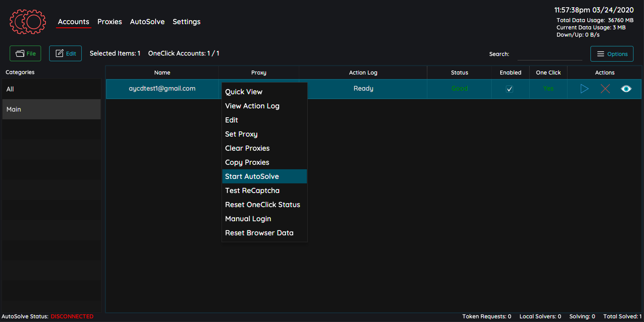Select Start AutoSolve from context menu

(252, 177)
